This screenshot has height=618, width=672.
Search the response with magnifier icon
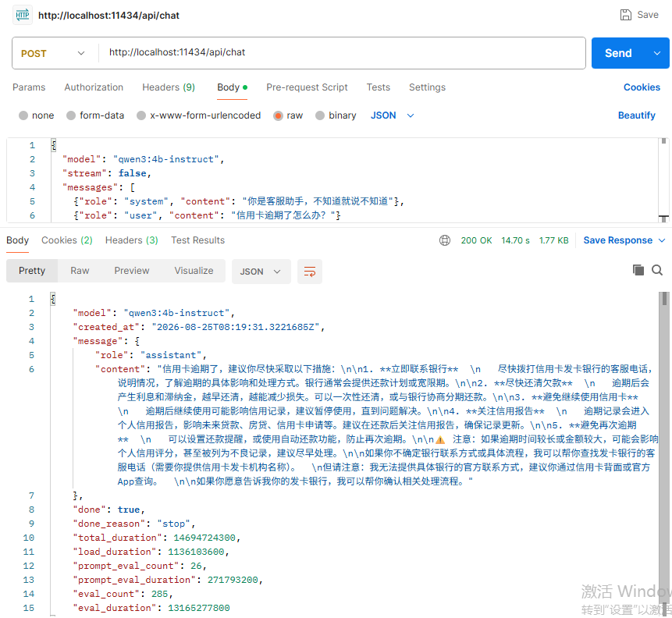click(x=657, y=270)
